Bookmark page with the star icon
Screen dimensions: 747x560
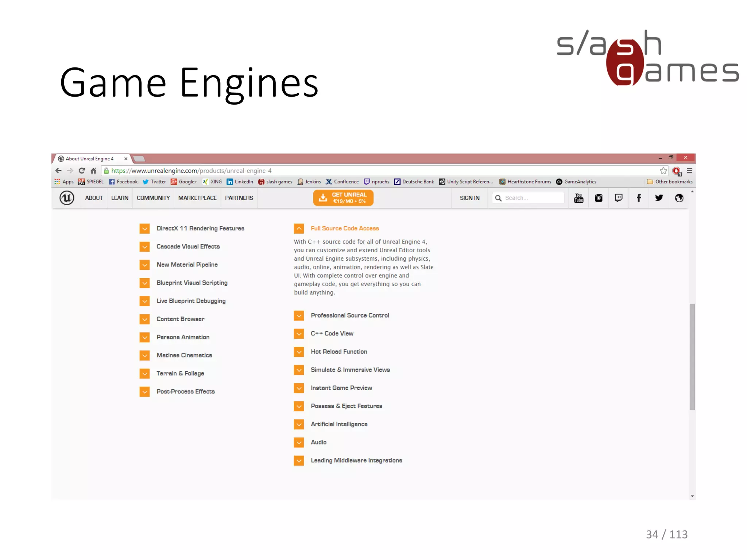click(663, 171)
